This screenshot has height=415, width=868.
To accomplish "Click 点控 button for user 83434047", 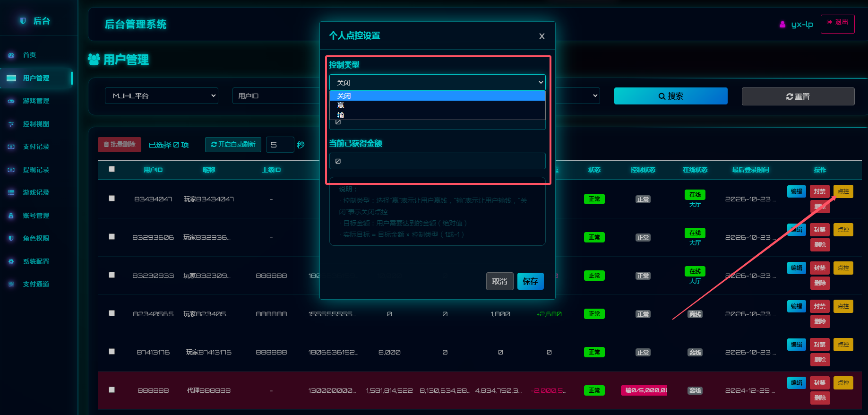I will pyautogui.click(x=843, y=191).
